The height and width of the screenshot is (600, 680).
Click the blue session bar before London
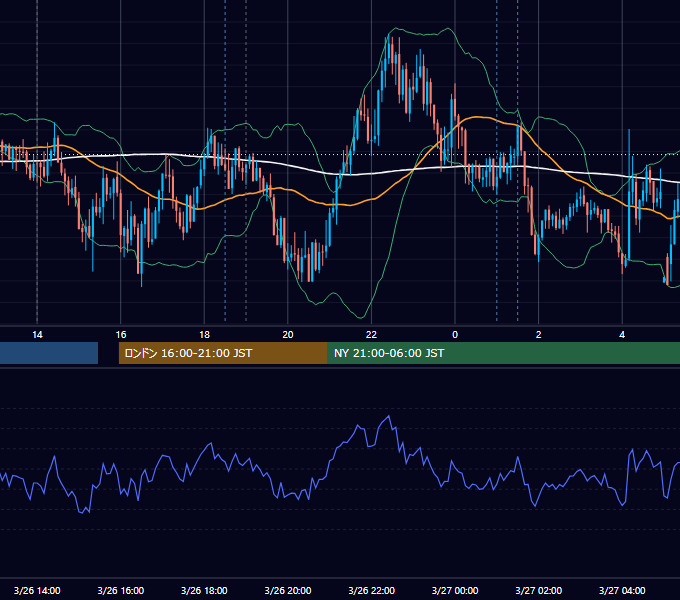(49, 353)
